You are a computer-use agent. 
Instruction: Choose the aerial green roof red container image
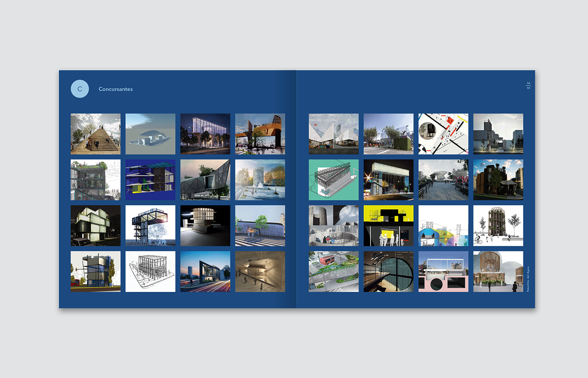point(334,271)
